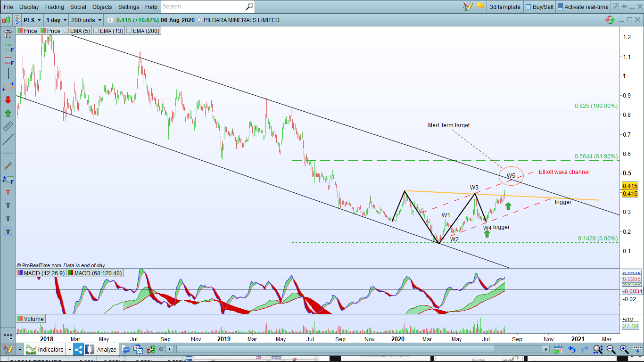
Task: Click the first Price label color swatch
Action: 20,31
